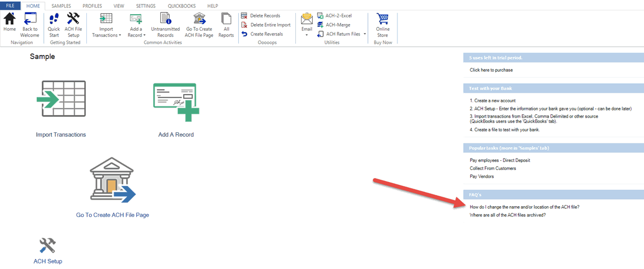Click 'Test with your Bank' panel header

click(553, 88)
